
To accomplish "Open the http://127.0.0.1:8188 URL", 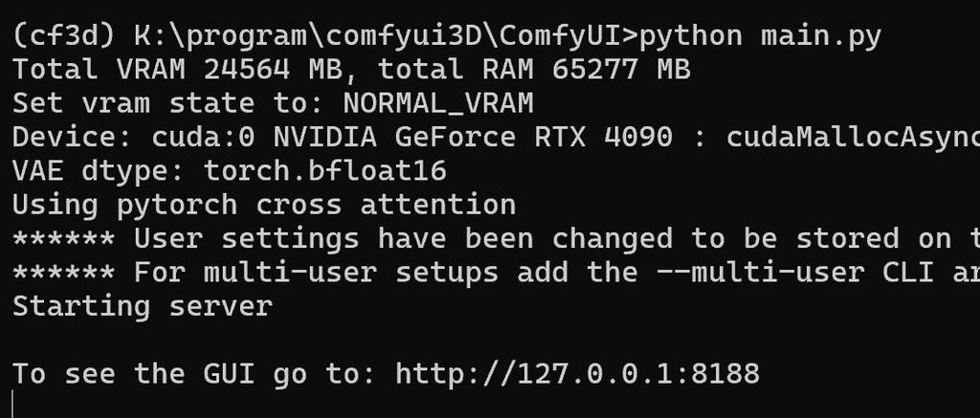I will pos(577,372).
